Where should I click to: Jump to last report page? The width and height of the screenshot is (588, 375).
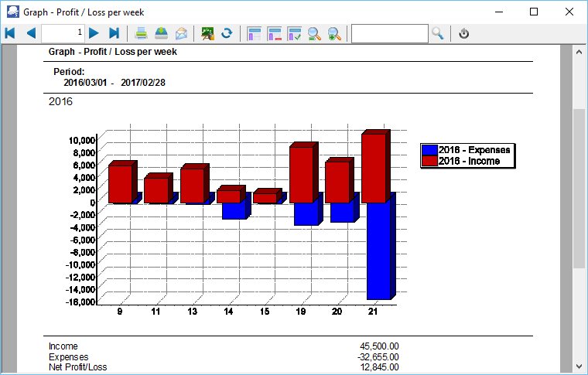pos(115,33)
